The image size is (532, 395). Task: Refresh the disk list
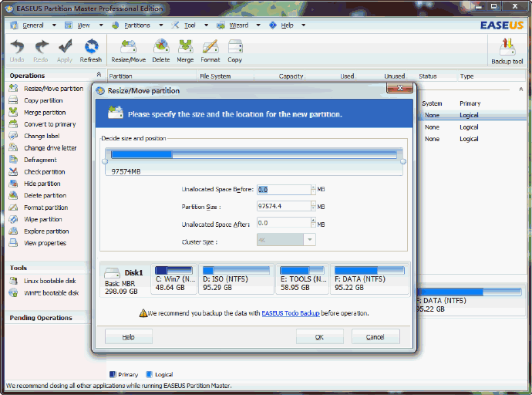point(91,51)
